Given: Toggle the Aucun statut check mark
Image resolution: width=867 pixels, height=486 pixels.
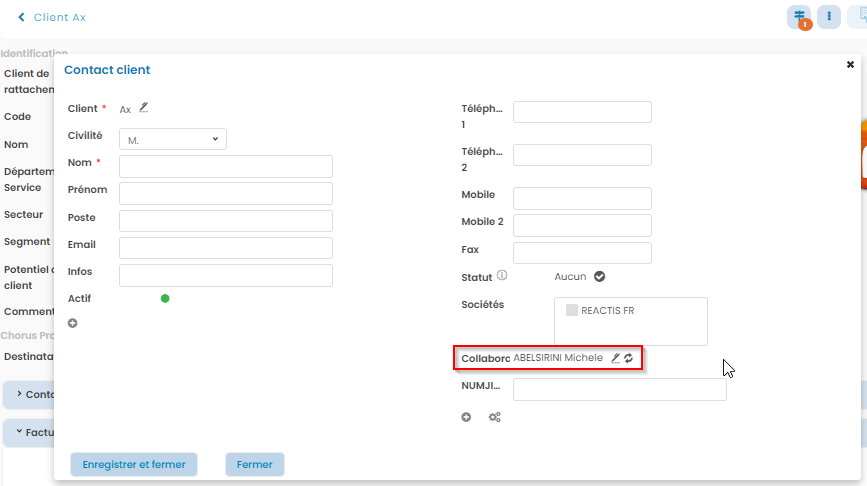Looking at the screenshot, I should (x=599, y=277).
